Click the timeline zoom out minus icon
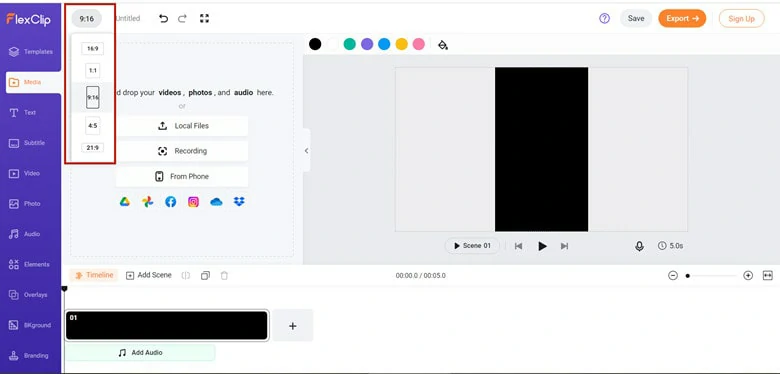Viewport: 780px width, 374px height. pyautogui.click(x=673, y=276)
